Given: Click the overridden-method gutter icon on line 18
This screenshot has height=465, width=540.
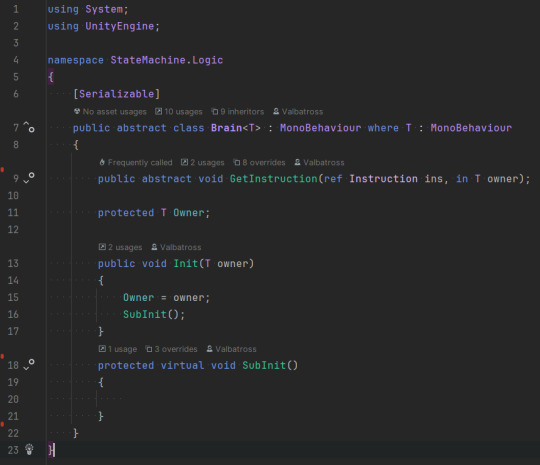Looking at the screenshot, I should click(x=29, y=364).
